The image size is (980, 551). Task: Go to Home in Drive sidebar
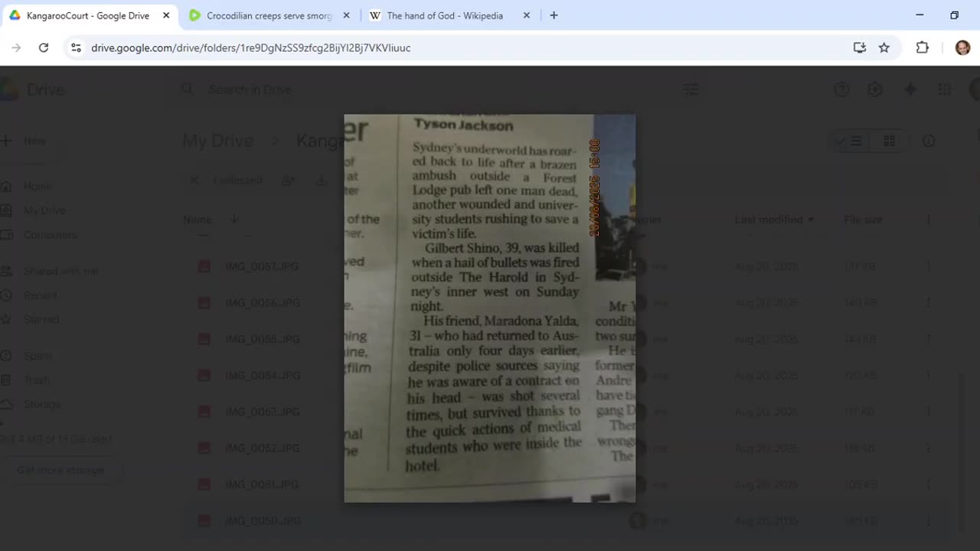pyautogui.click(x=37, y=186)
